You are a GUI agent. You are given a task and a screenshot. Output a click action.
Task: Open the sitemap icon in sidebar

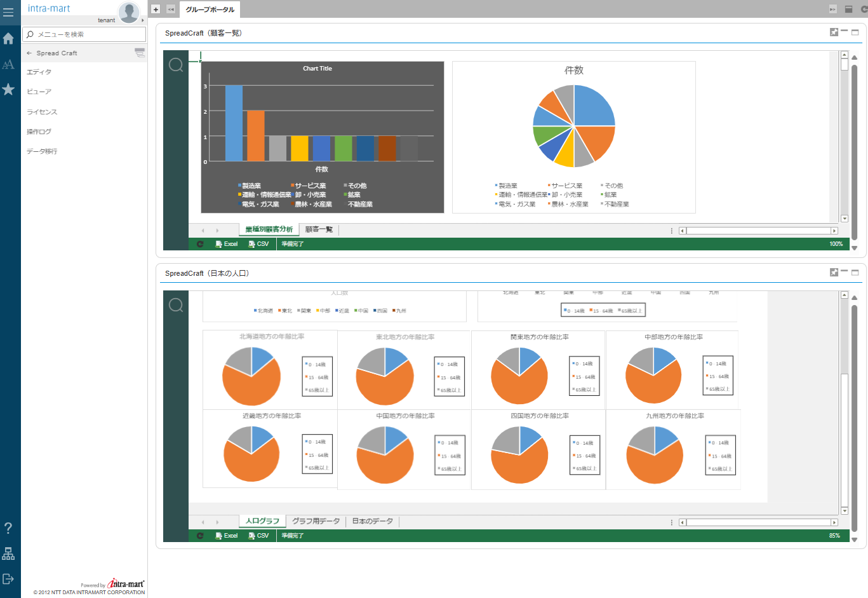point(8,554)
